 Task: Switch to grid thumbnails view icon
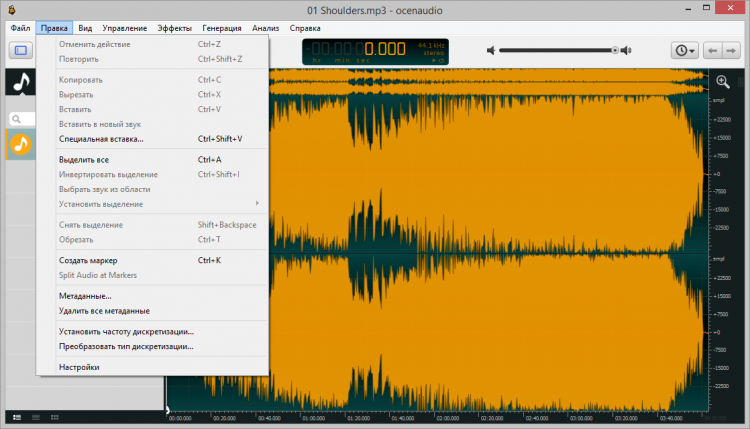[55, 415]
